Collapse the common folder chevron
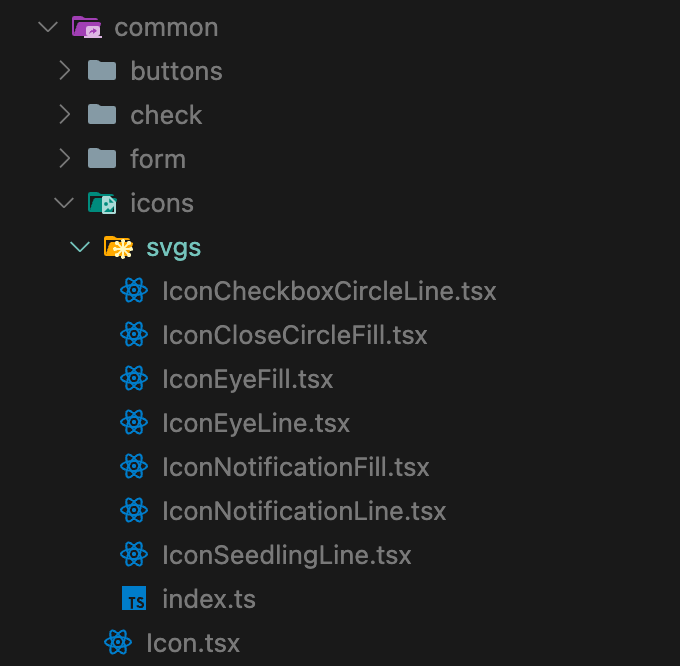 click(x=48, y=27)
